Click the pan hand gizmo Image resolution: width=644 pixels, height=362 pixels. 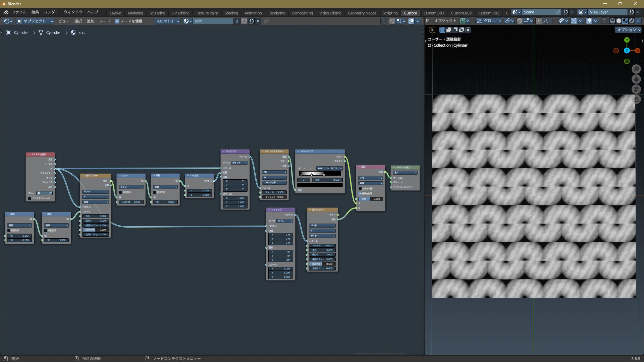pyautogui.click(x=636, y=79)
